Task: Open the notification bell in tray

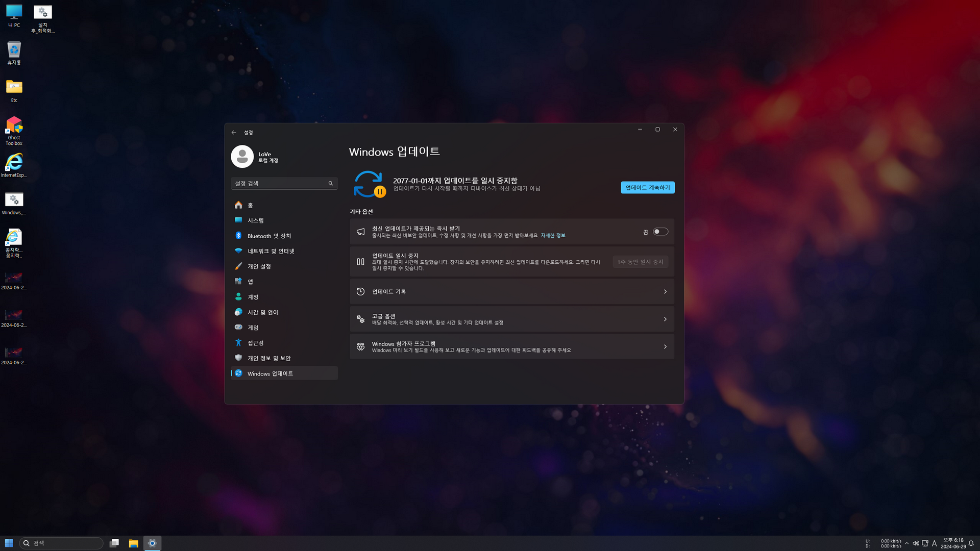Action: click(971, 543)
